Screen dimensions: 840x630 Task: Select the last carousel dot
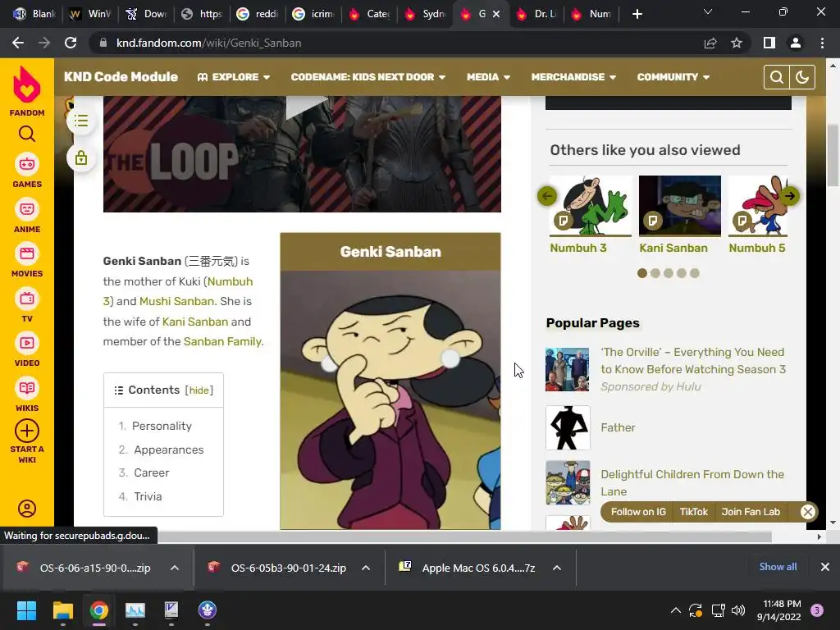694,273
